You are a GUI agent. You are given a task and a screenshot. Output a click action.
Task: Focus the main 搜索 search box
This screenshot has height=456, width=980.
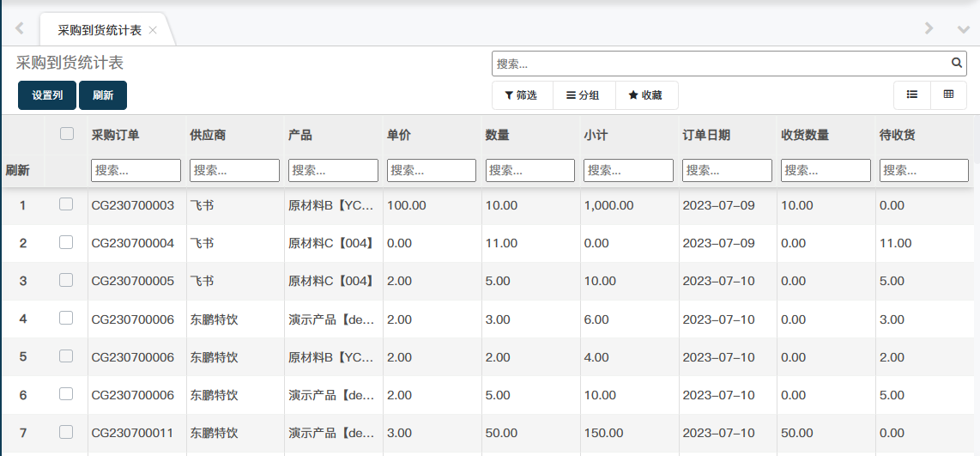tap(721, 64)
